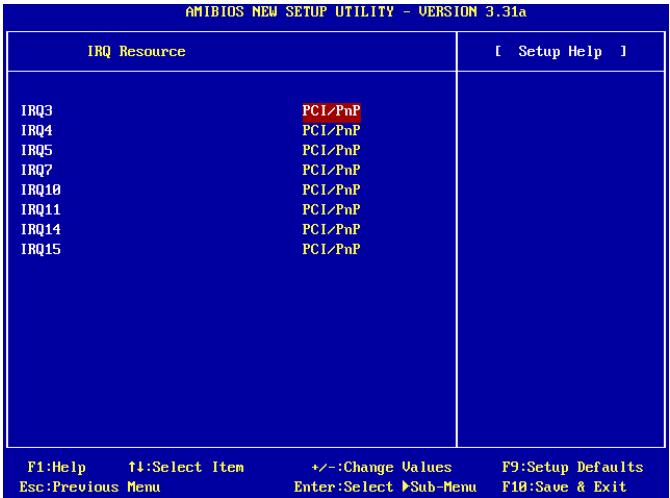Click the F1:Help hint
670x498 pixels.
pos(56,467)
